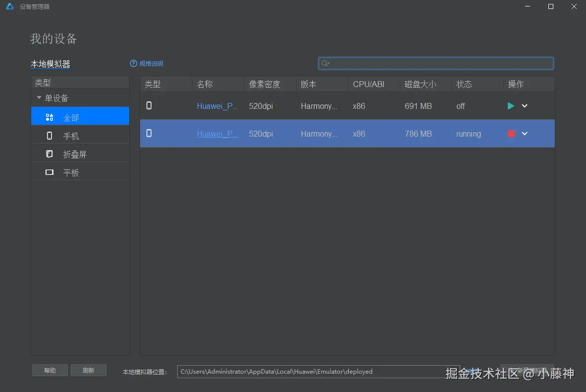Open actions chevron for the running emulator
This screenshot has width=586, height=392.
pyautogui.click(x=524, y=134)
